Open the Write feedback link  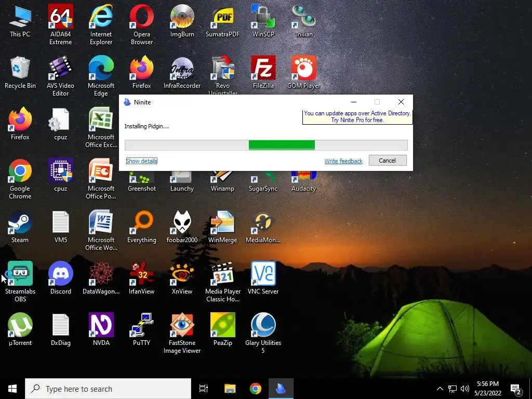pos(343,161)
